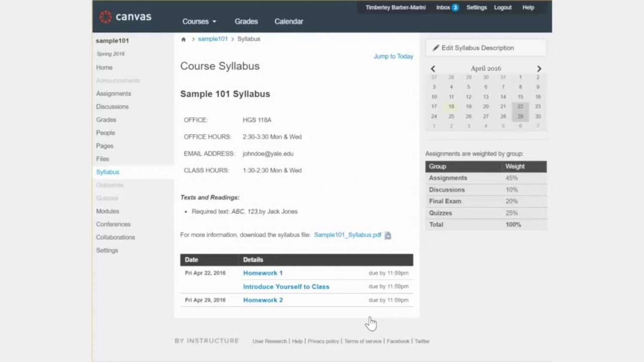Select Conferences in course sidebar

[x=113, y=224]
